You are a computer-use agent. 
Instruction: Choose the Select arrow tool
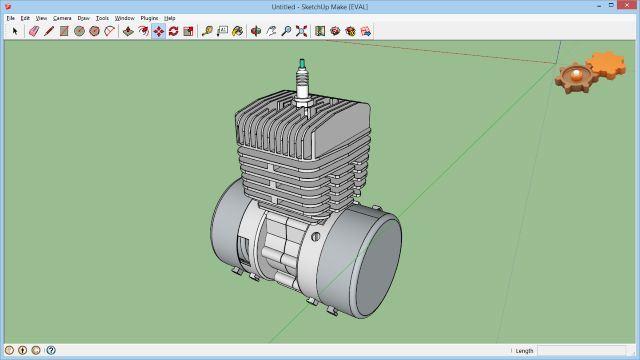pyautogui.click(x=16, y=31)
